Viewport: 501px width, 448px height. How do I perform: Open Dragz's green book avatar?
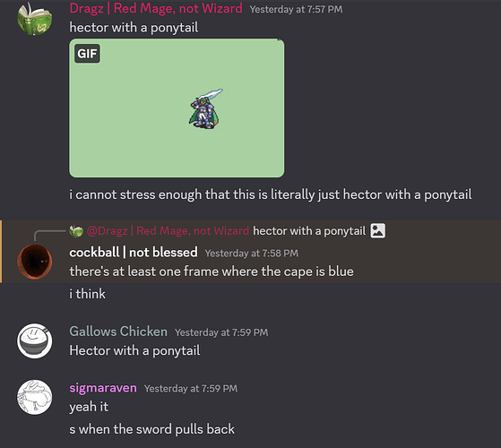pyautogui.click(x=35, y=19)
